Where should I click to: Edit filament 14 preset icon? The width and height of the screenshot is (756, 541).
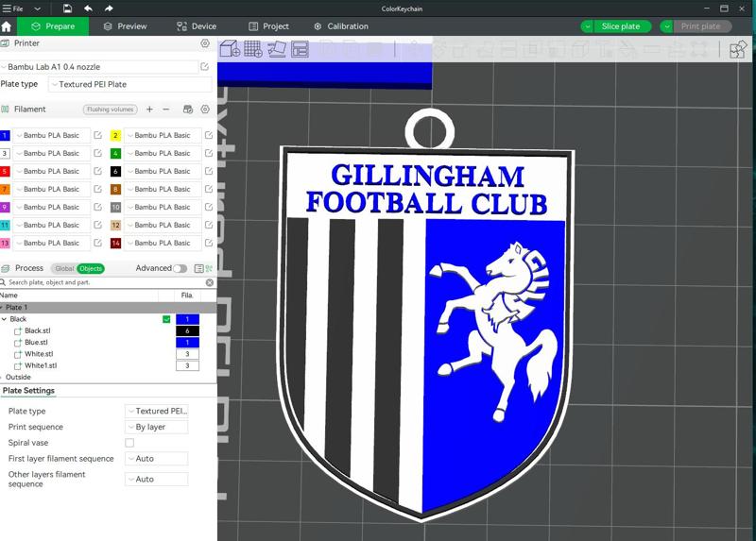pos(209,243)
